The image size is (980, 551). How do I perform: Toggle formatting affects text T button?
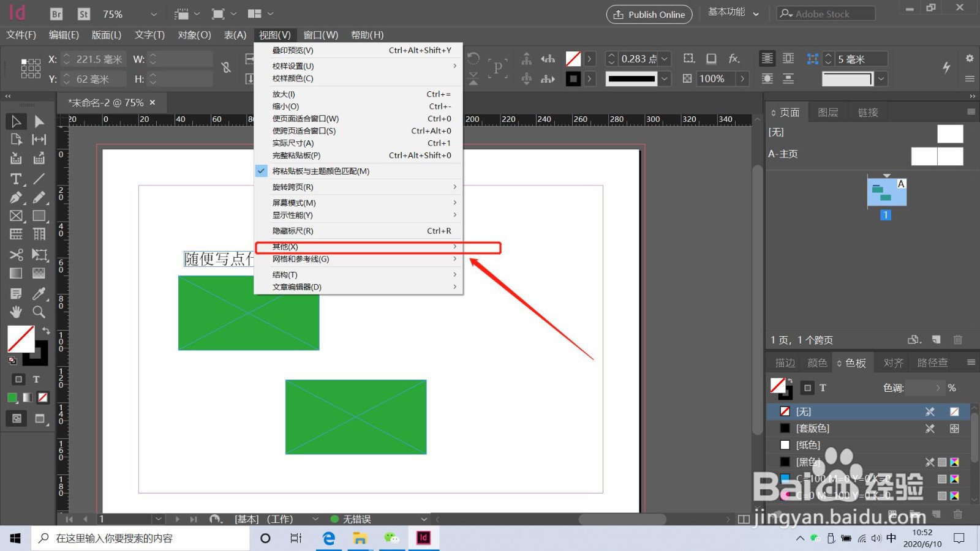tap(36, 379)
